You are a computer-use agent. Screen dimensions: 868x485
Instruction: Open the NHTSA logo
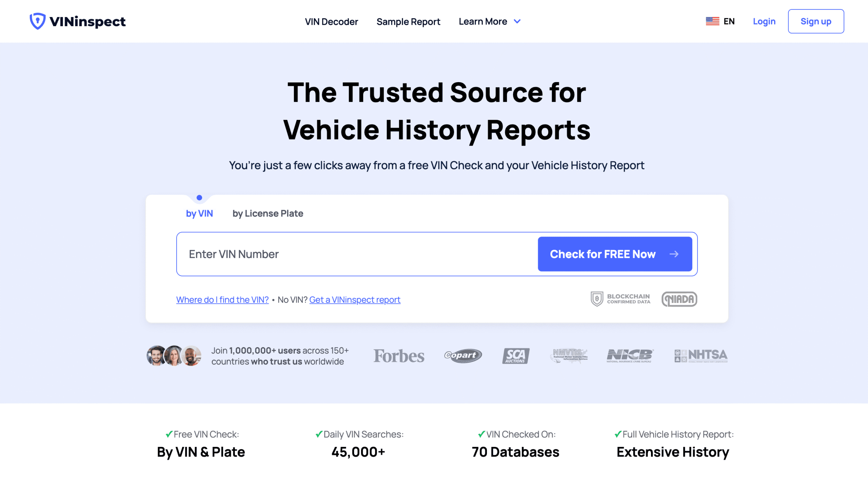tap(701, 356)
